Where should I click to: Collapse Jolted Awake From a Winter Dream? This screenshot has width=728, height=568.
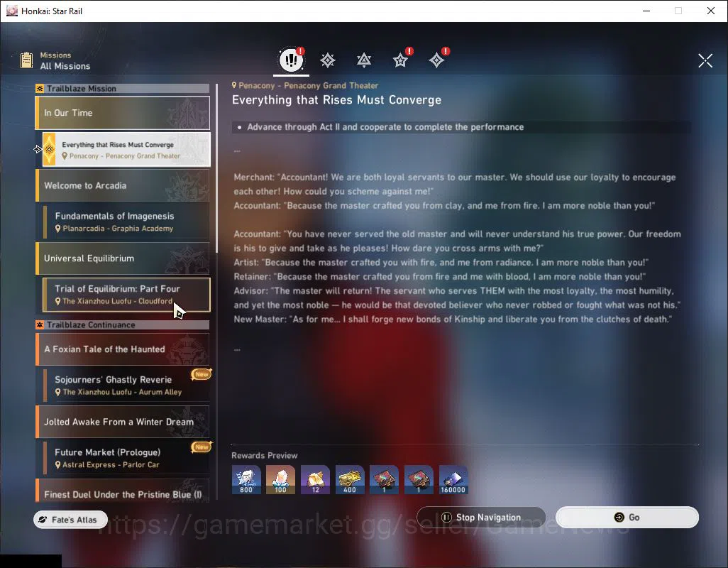pos(123,422)
